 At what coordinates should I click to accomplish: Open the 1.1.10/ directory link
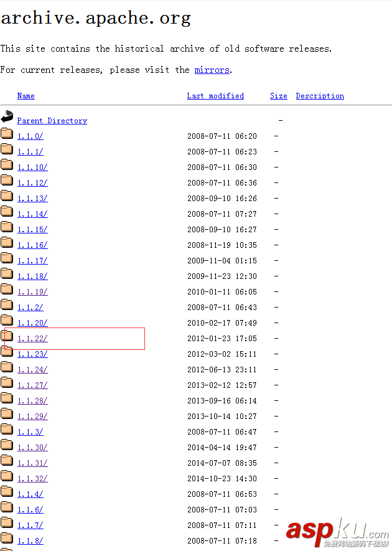click(32, 167)
